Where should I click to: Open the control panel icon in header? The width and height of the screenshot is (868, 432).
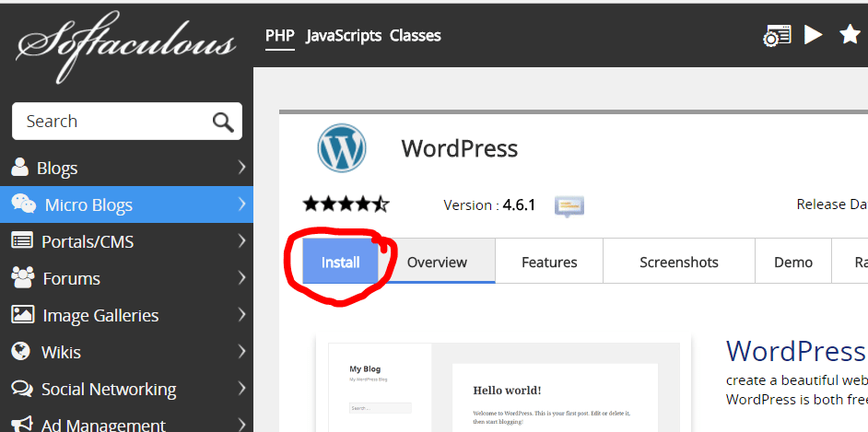[x=777, y=36]
